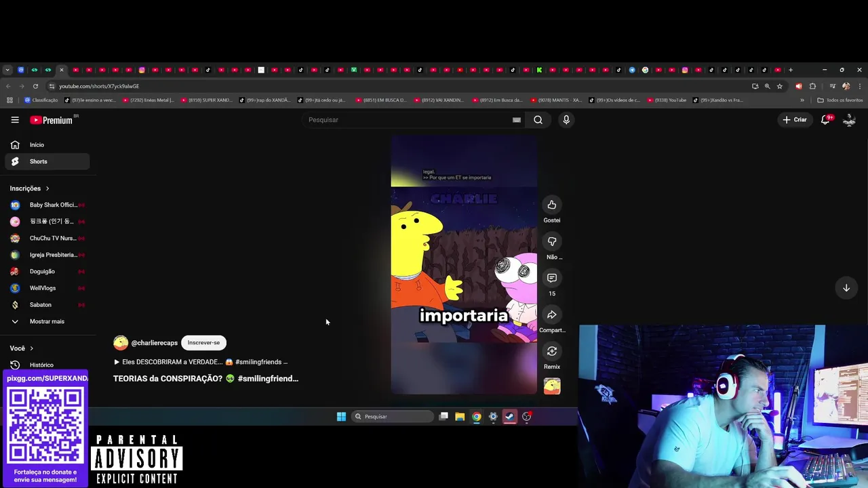
Task: Open the account avatar menu
Action: click(849, 119)
